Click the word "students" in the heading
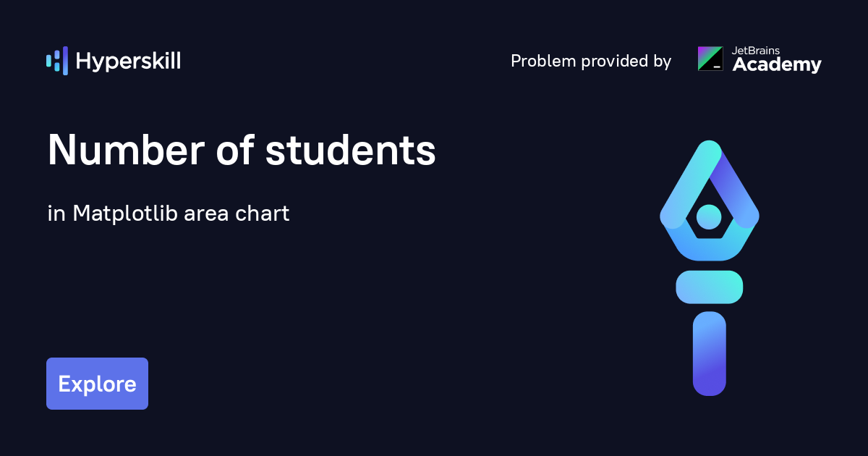Viewport: 868px width, 456px height. pyautogui.click(x=351, y=151)
